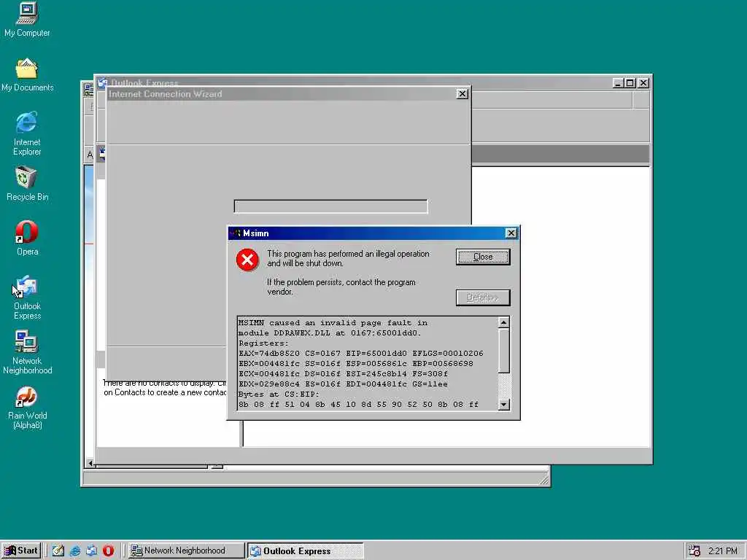Maximize the Outlook Express window
The image size is (747, 560).
[630, 83]
